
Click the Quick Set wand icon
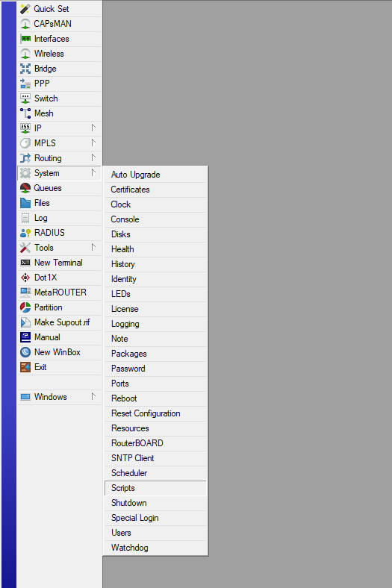click(25, 9)
